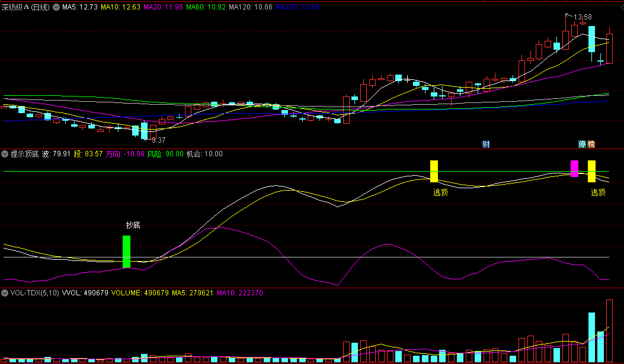Select the 风险: 90.00 indicator value
This screenshot has height=364, width=624.
(165, 154)
